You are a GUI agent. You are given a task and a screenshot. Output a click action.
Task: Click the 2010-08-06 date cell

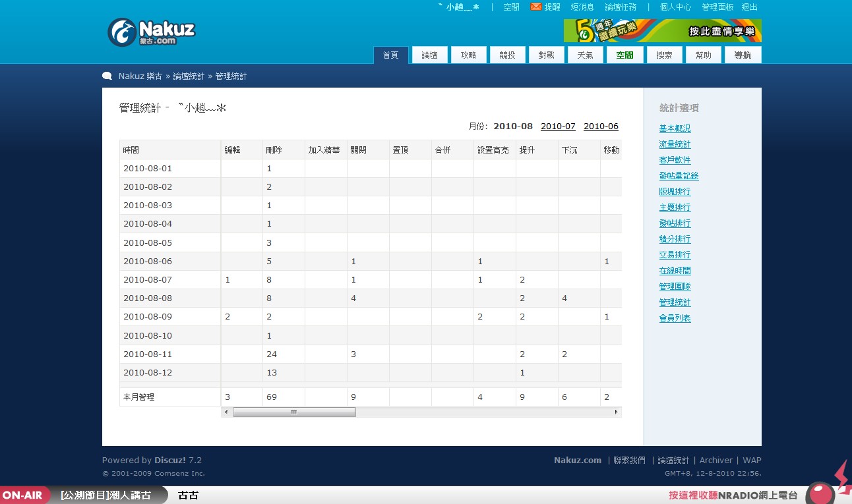coord(170,261)
